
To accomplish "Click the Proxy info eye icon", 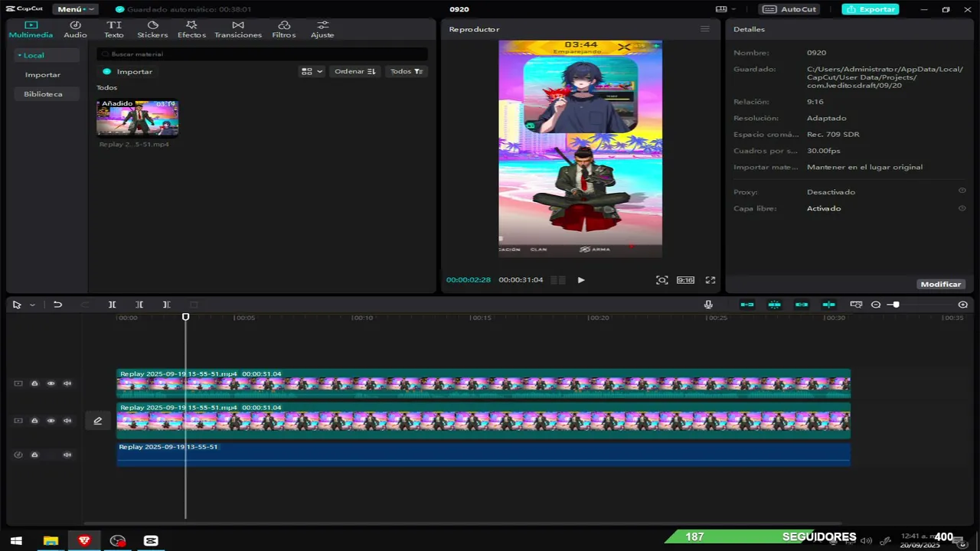I will [x=962, y=191].
